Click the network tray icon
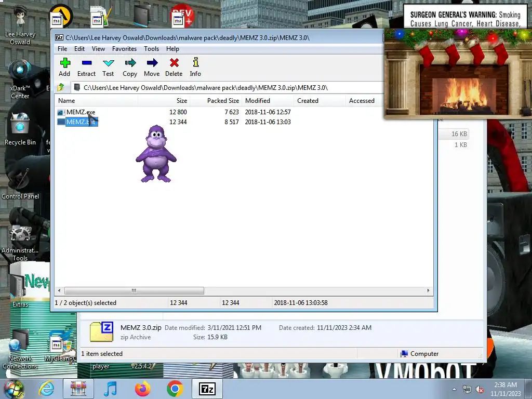 [467, 390]
